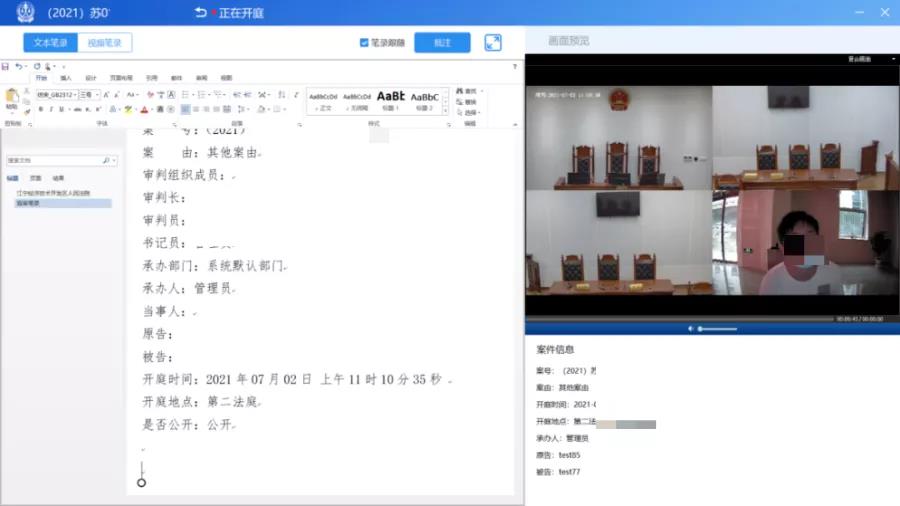Click the Paste icon in the ribbon
This screenshot has width=900, height=506.
12,98
